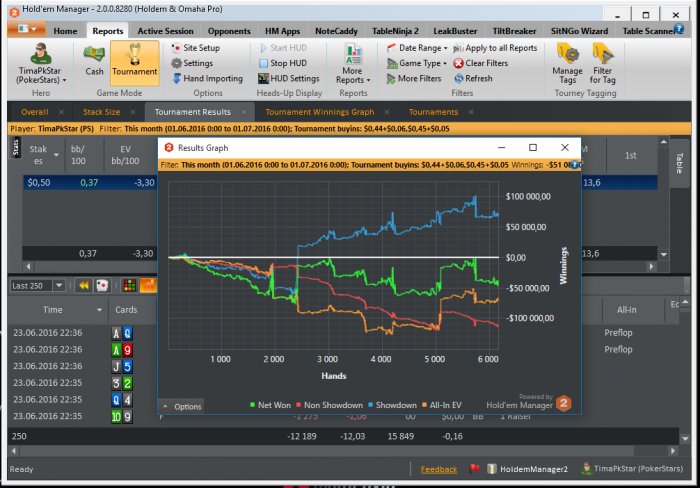Toggle the Showdown legend series
Screen dimensions: 700x488
click(392, 405)
